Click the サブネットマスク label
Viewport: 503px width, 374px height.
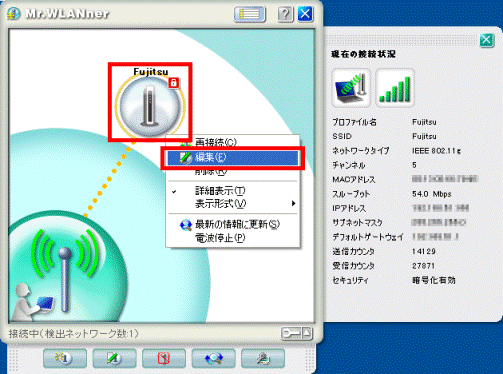(x=357, y=223)
